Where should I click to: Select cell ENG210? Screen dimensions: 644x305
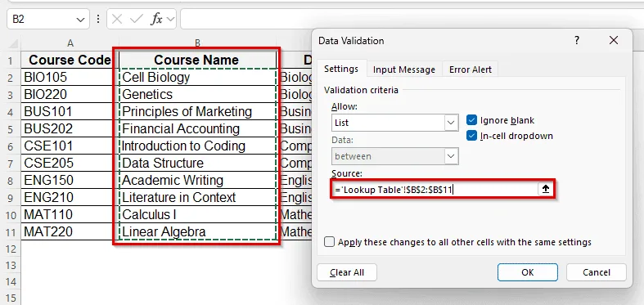[70, 197]
